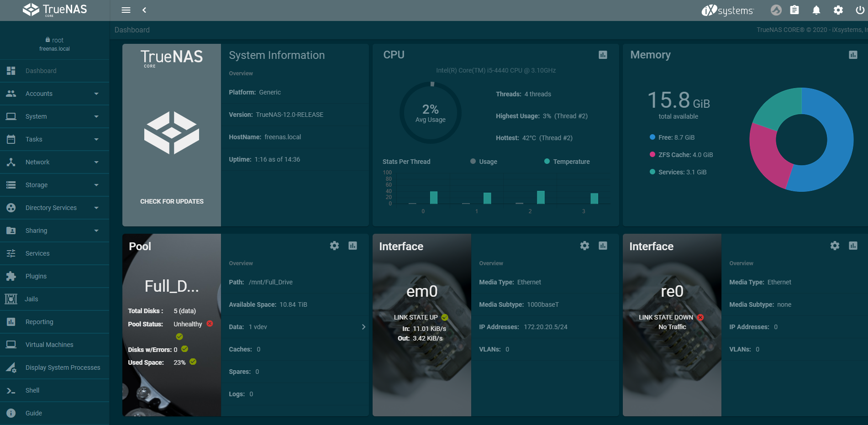Image resolution: width=868 pixels, height=425 pixels.
Task: Open em0 interface settings gear
Action: (x=584, y=246)
